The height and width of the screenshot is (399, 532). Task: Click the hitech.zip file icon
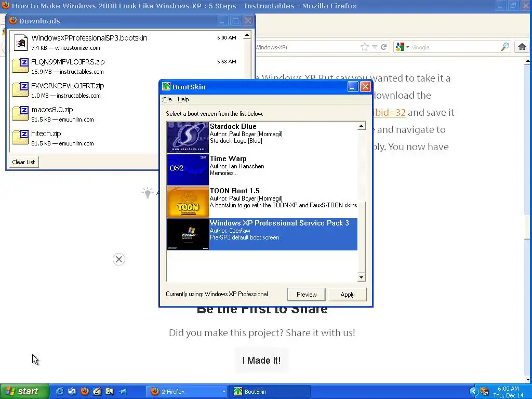[x=20, y=137]
